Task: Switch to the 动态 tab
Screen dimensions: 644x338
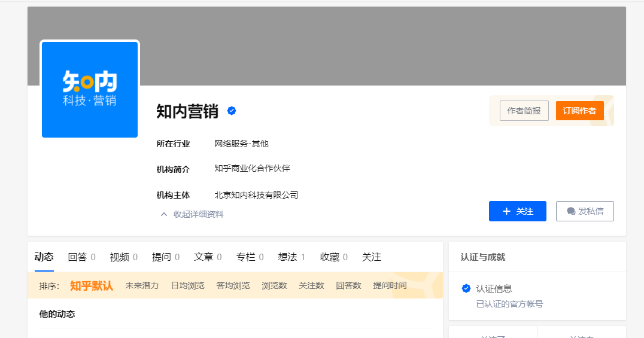Action: [x=44, y=257]
